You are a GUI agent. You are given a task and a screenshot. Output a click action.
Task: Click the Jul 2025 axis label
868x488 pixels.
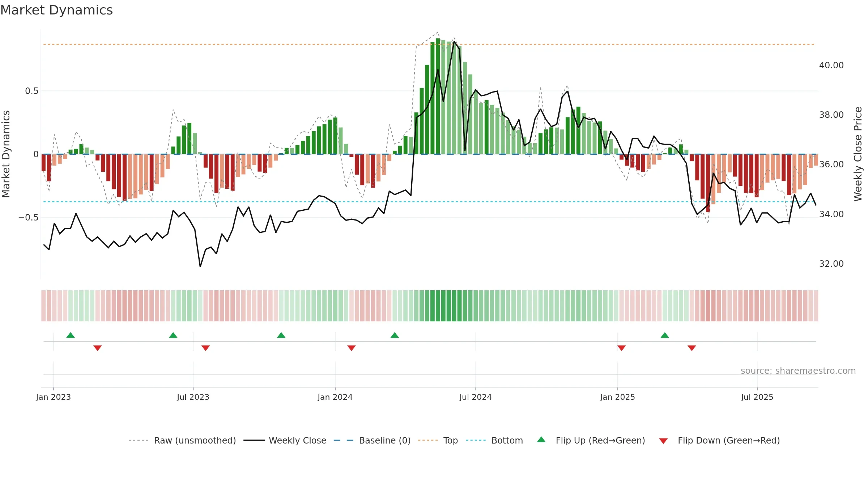point(757,397)
